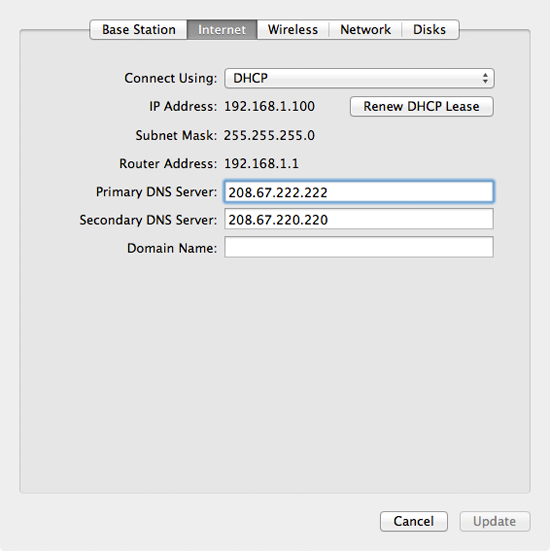Click the subnet mask value 255.255.255.0

269,135
